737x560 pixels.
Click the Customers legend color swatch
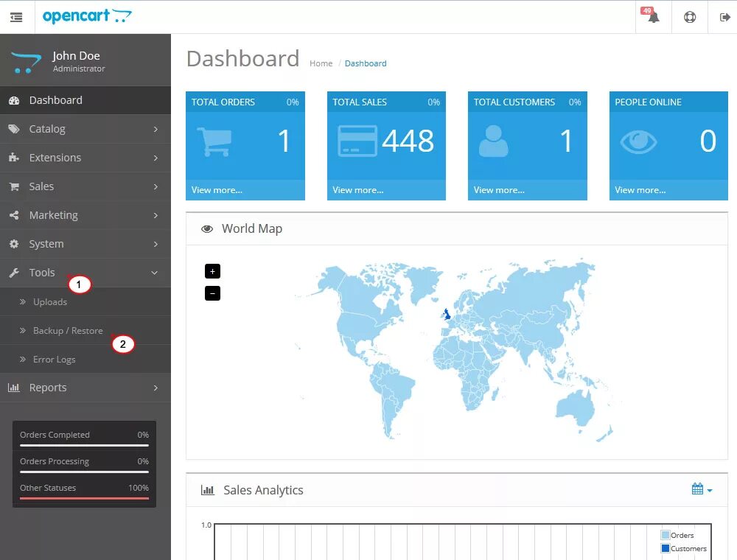pos(665,547)
